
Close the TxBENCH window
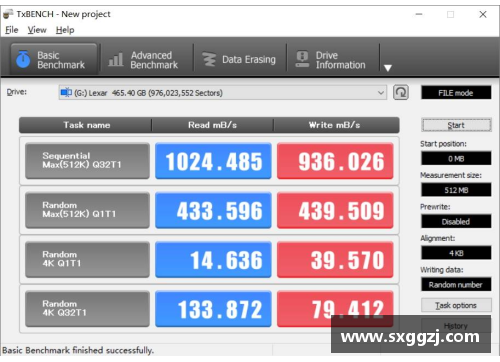coord(483,14)
